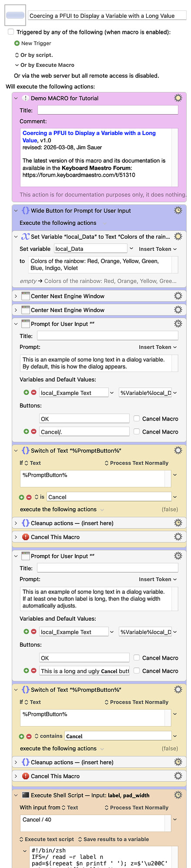Screen dimensions: 191x868
Task: Collapse the Set Variable 'local_Data' action
Action: coord(16,237)
